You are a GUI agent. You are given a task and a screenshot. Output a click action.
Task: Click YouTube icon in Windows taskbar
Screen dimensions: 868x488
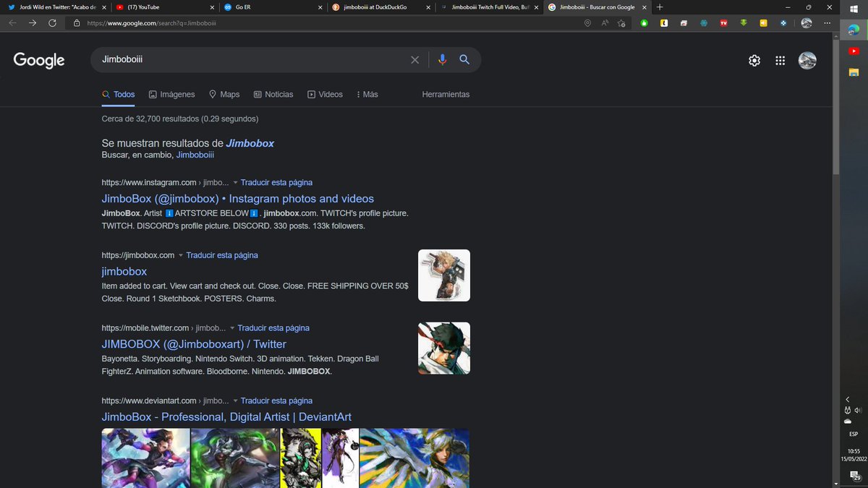tap(854, 51)
